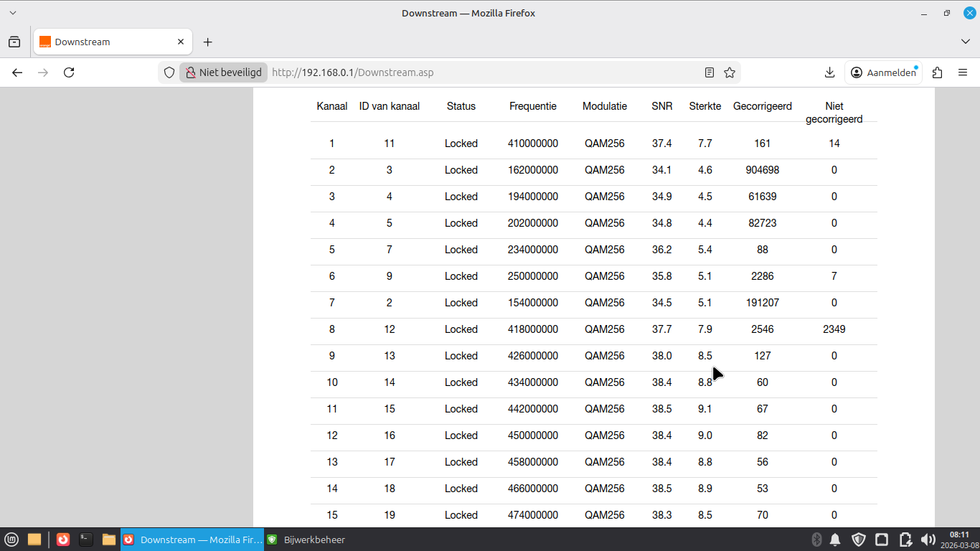980x551 pixels.
Task: Select frequency value 426000000
Action: [533, 356]
